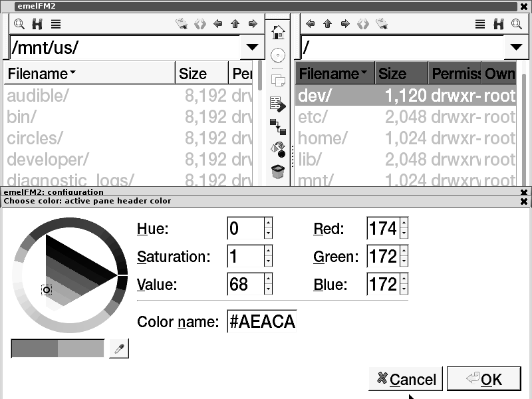Increase Saturation with the up arrow
The height and width of the screenshot is (399, 532).
coord(268,251)
